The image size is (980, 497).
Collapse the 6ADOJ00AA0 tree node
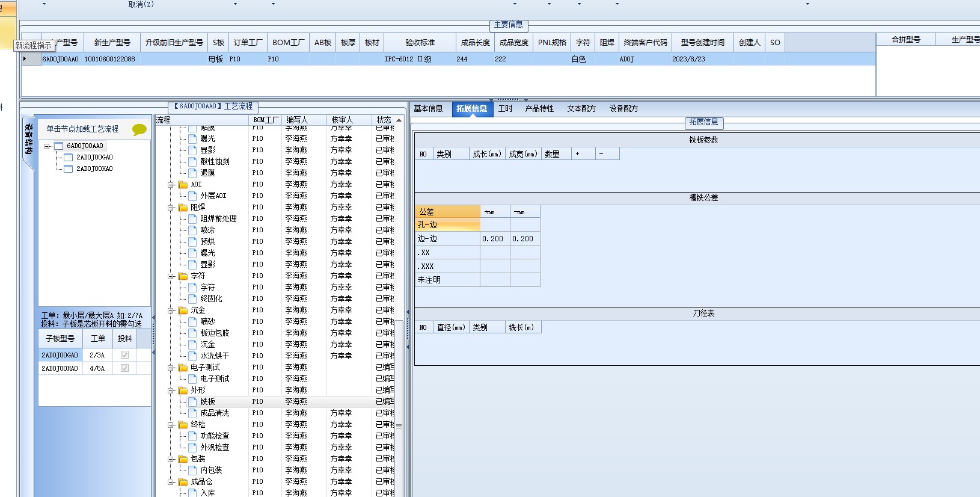47,146
